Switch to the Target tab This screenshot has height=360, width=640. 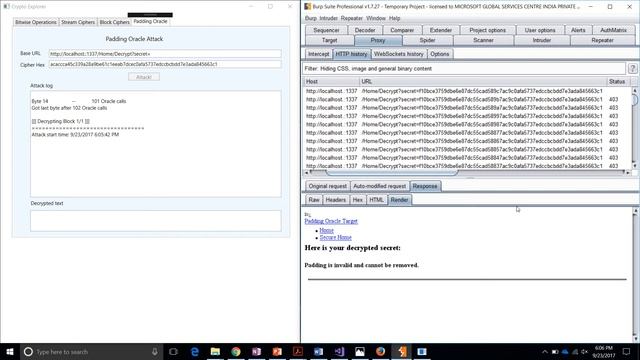pos(329,40)
